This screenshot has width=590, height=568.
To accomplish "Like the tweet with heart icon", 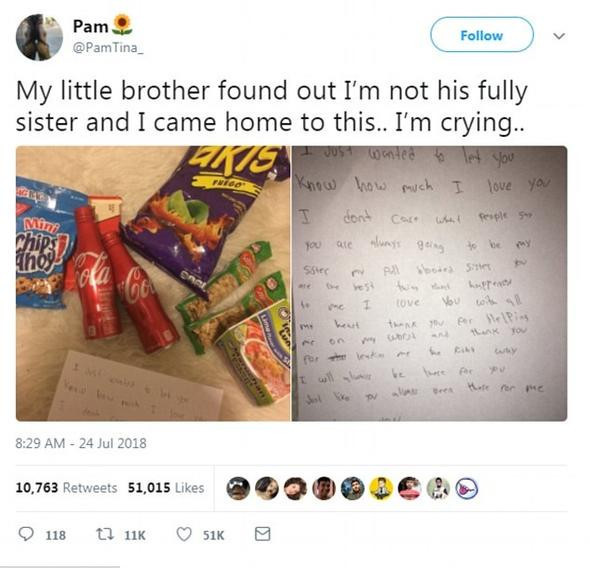I will coord(184,534).
